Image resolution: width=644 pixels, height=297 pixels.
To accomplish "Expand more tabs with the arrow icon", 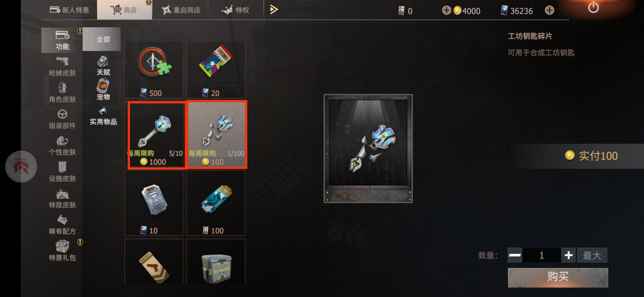I will pyautogui.click(x=274, y=10).
